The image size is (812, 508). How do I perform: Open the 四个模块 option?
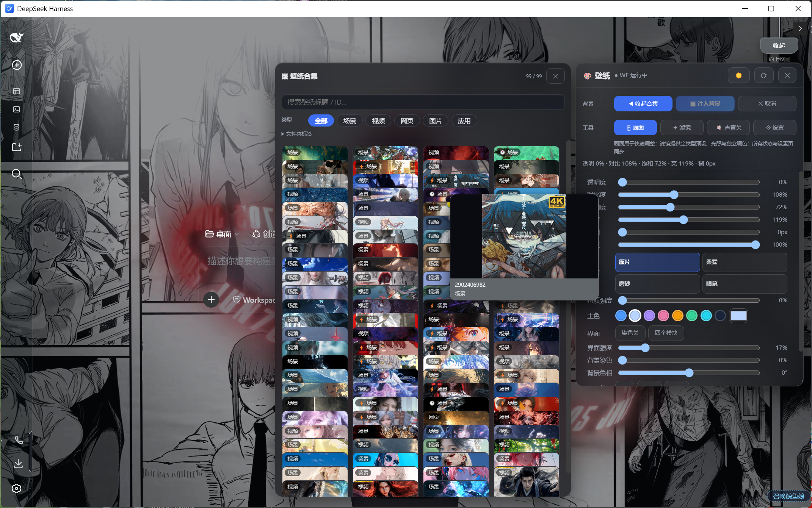[x=666, y=333]
